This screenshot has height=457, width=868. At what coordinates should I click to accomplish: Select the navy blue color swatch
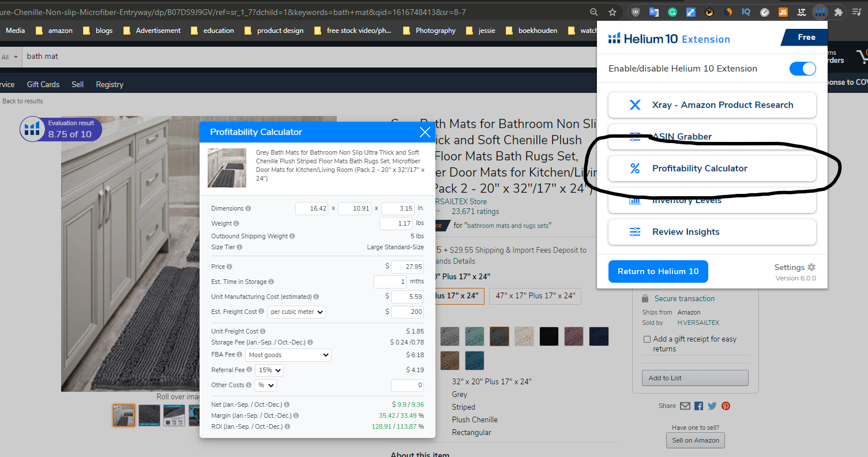[599, 336]
